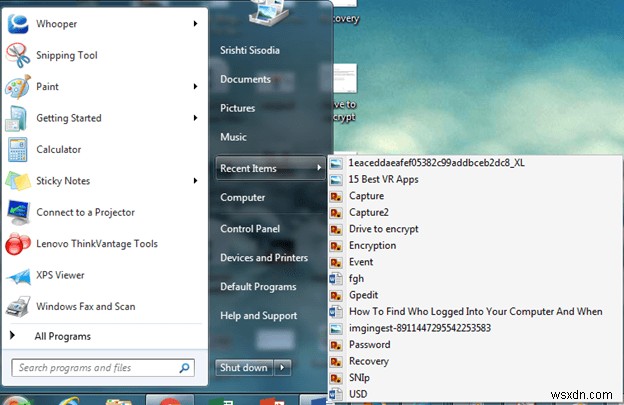Screen dimensions: 624x405
Task: Open Sticky Notes icon
Action: coord(18,181)
